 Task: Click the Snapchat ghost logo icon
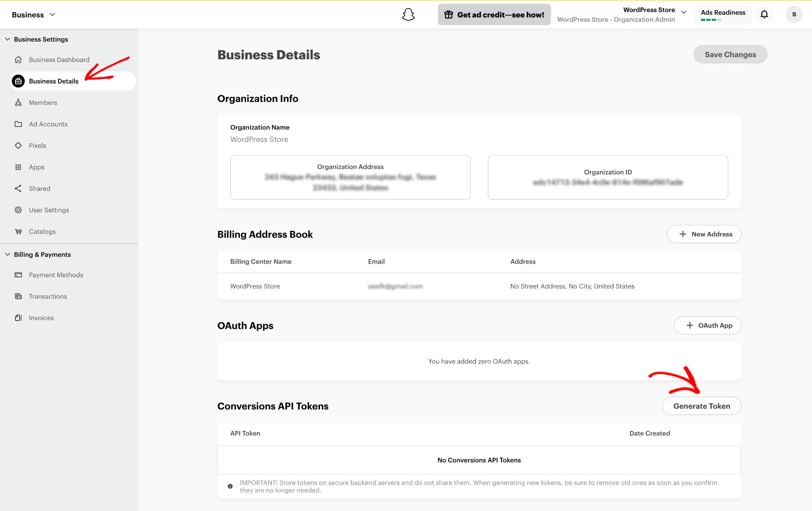click(x=408, y=15)
